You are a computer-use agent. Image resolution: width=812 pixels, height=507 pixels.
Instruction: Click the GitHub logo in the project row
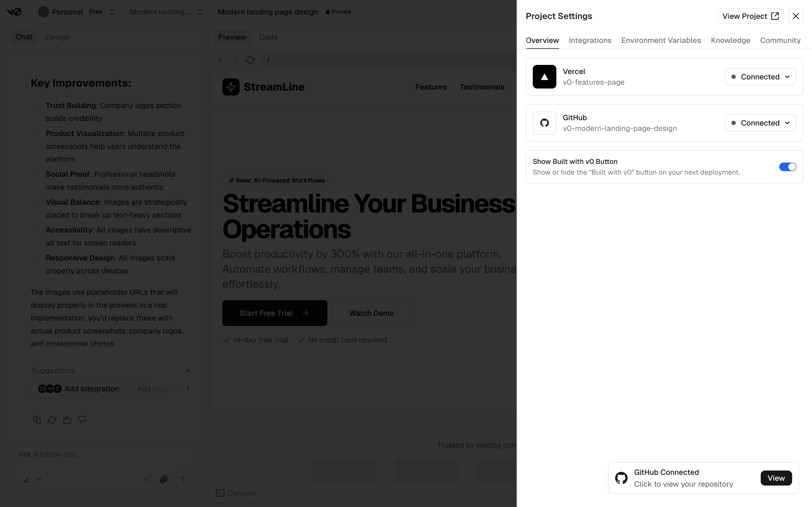544,123
